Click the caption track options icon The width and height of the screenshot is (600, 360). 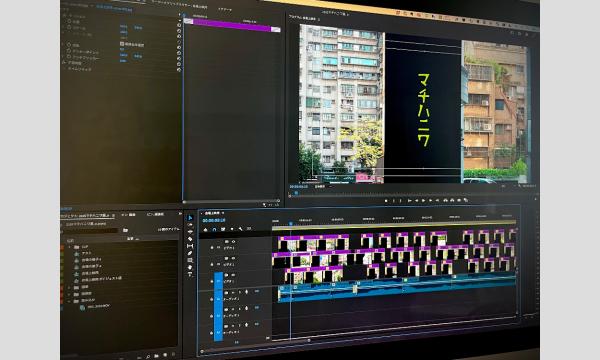(249, 229)
